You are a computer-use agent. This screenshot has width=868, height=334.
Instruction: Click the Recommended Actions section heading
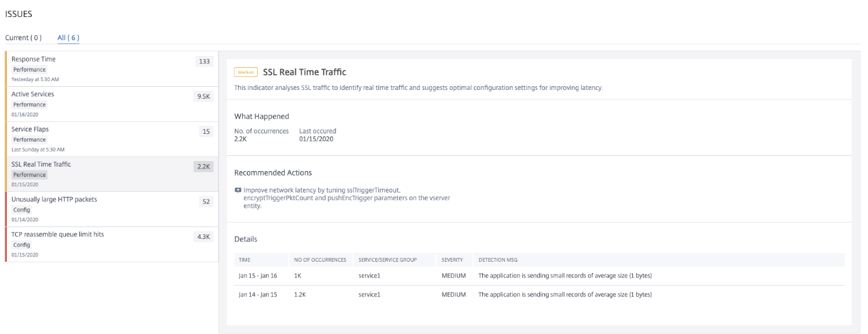tap(273, 172)
